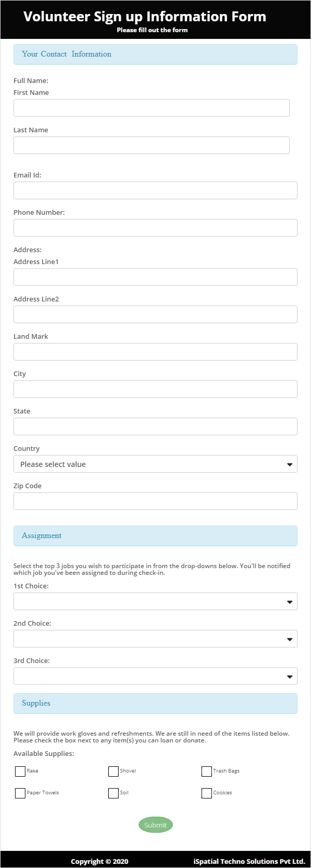
Task: Enable the Trash Bags checkbox
Action: coord(207,771)
